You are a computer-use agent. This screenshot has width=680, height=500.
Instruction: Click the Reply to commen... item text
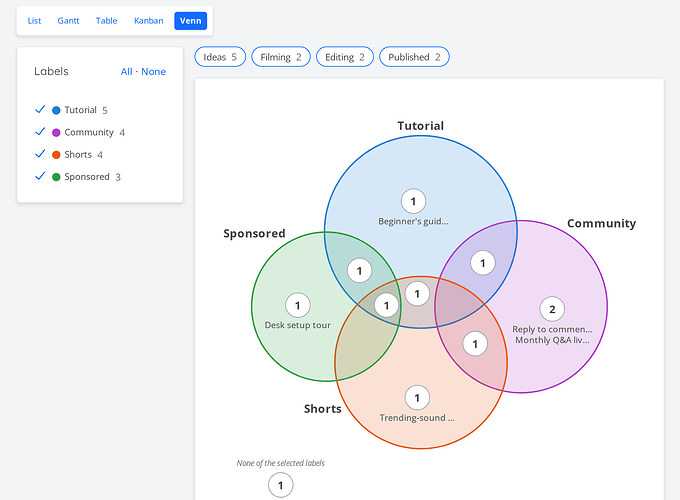click(552, 329)
